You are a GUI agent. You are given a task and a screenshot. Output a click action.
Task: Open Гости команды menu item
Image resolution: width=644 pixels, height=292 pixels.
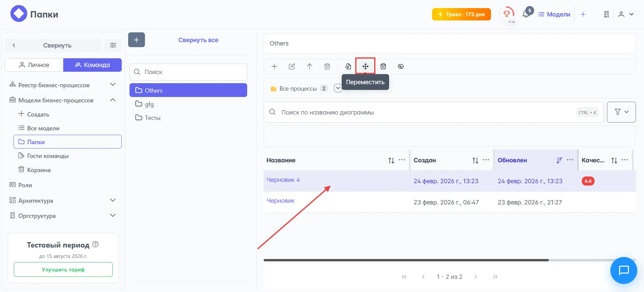(48, 156)
